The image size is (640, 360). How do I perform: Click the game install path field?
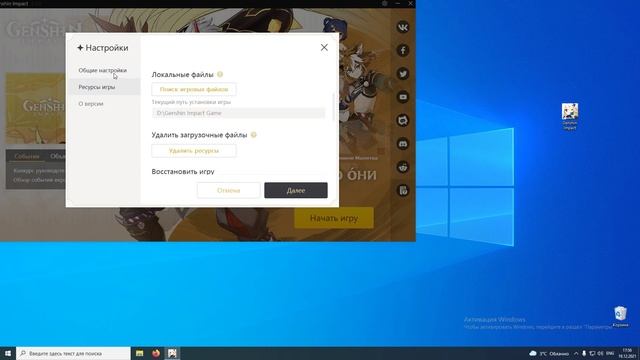click(239, 113)
